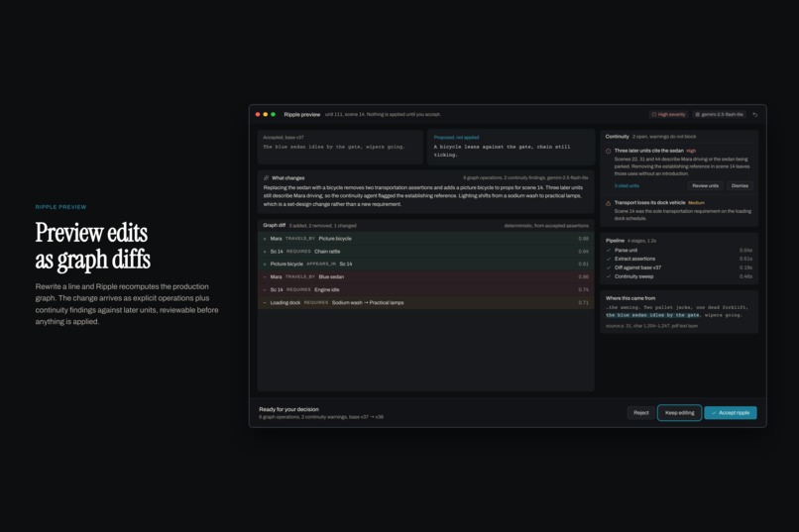Click the Three later units cite the sedan title

tap(648, 151)
